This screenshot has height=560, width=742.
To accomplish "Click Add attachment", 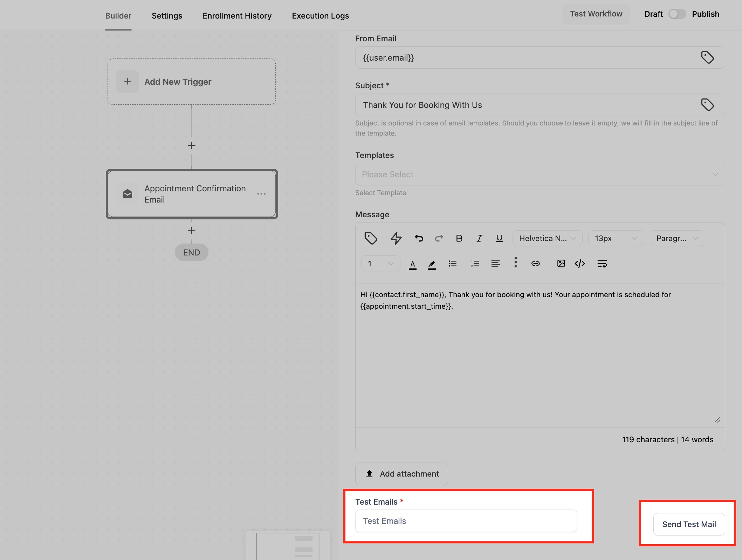I will (x=401, y=473).
